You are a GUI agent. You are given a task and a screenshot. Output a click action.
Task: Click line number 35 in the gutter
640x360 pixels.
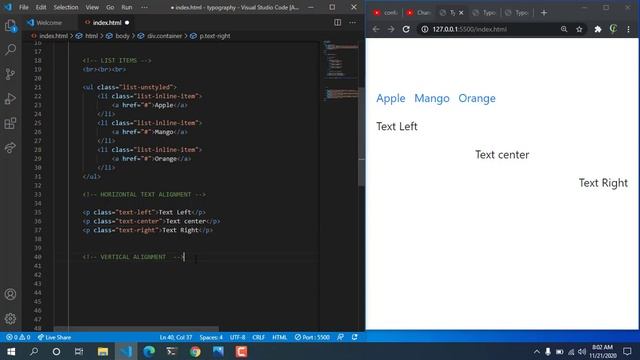click(x=38, y=212)
